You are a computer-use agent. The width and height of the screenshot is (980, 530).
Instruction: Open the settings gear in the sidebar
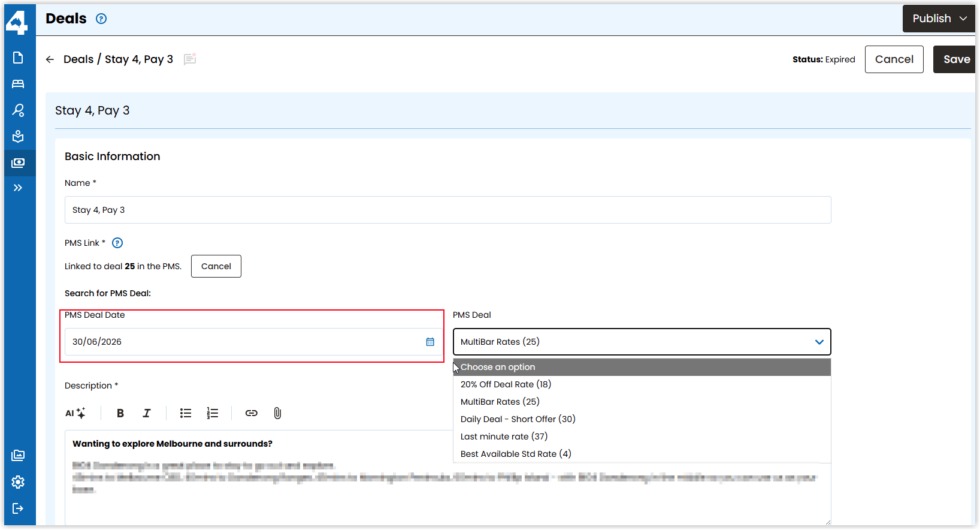(x=18, y=482)
